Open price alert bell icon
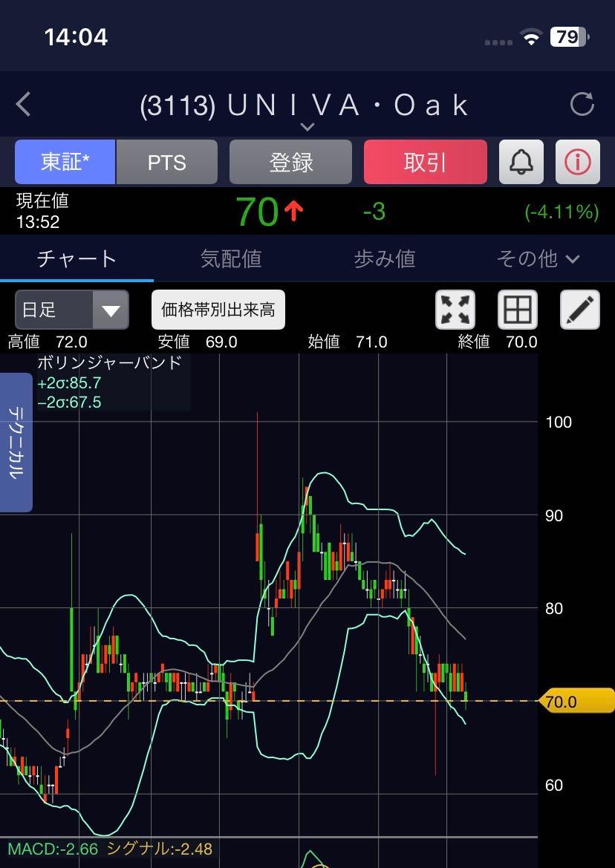The height and width of the screenshot is (868, 615). (x=521, y=162)
